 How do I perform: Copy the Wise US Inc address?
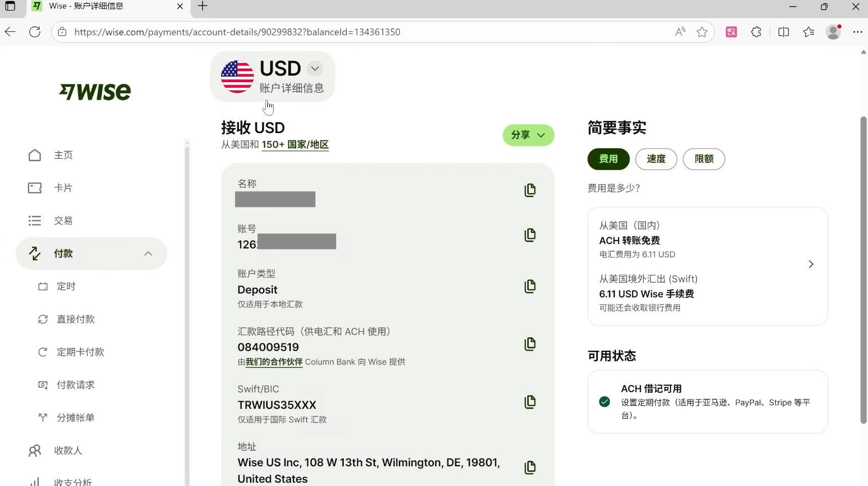click(530, 467)
